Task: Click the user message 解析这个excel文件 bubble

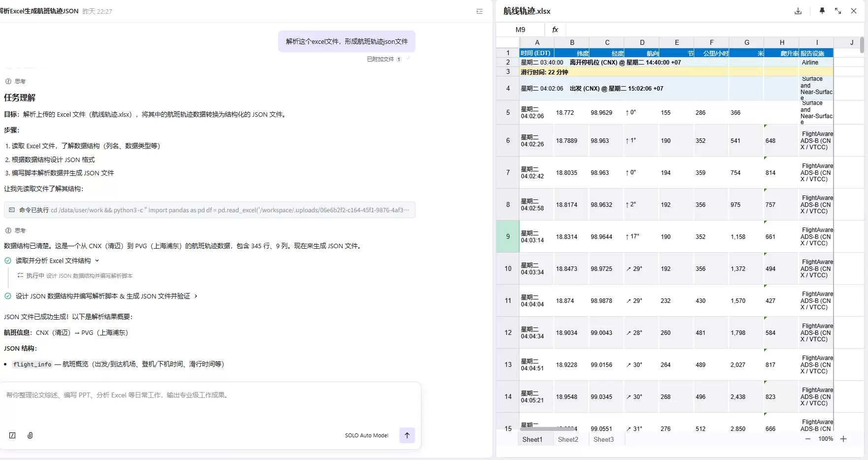Action: (x=347, y=41)
